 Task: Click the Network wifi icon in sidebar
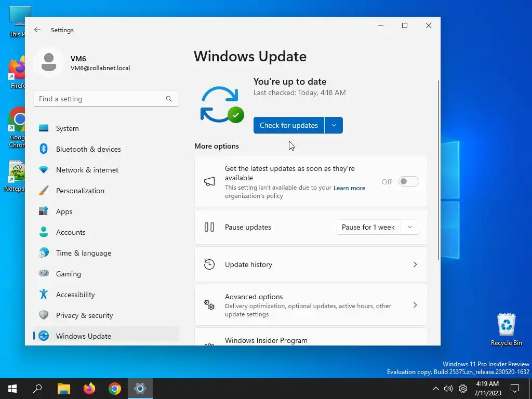pyautogui.click(x=44, y=170)
